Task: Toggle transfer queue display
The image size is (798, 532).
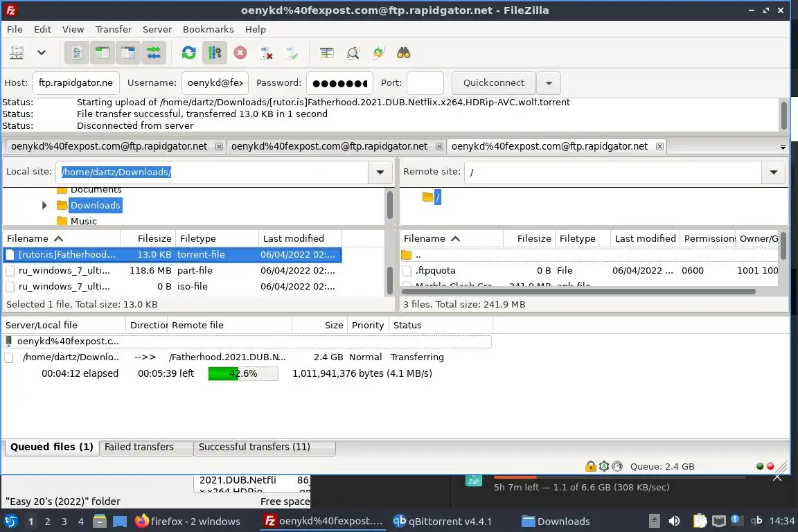Action: 153,53
